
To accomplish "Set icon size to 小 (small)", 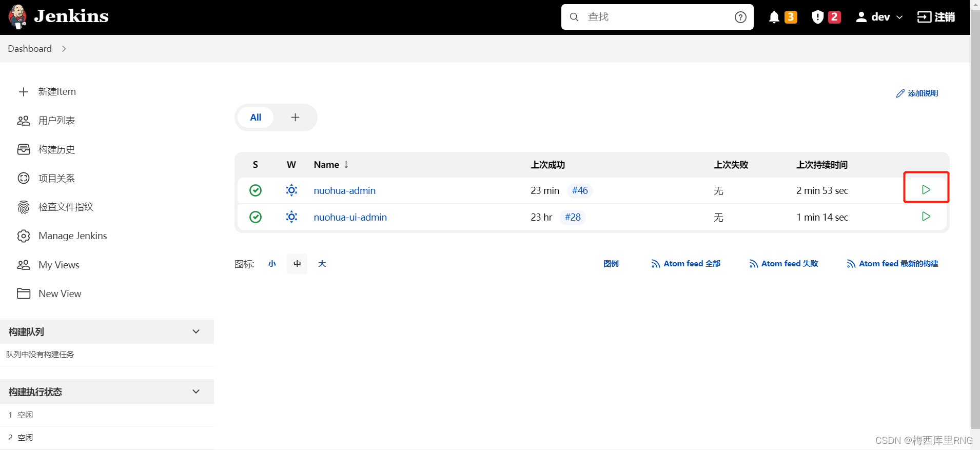I will click(272, 264).
